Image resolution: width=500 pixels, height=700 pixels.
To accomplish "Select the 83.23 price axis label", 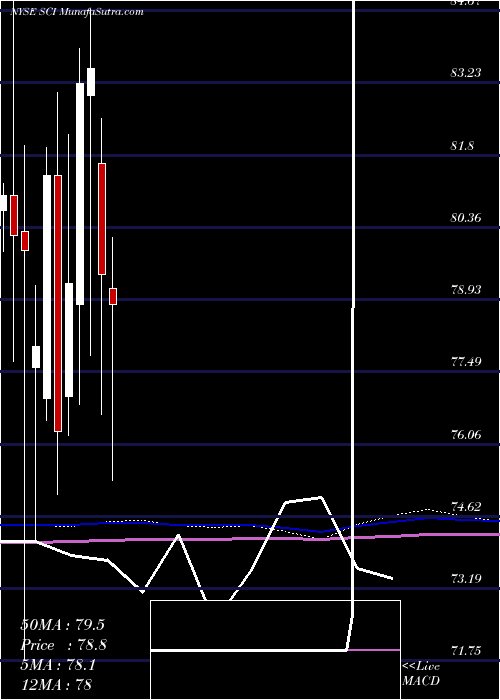I will pos(466,73).
